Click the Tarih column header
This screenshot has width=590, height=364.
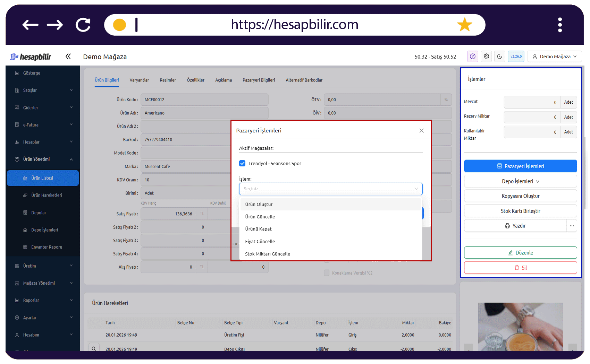pyautogui.click(x=110, y=323)
